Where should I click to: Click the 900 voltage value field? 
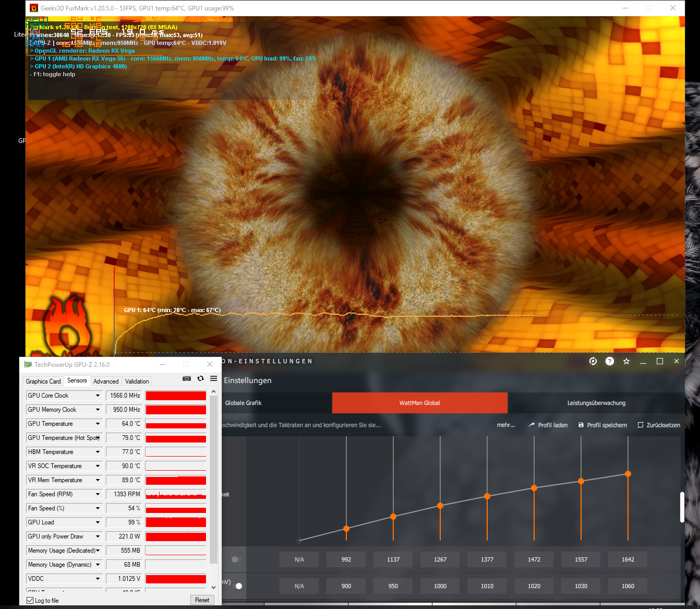point(346,586)
